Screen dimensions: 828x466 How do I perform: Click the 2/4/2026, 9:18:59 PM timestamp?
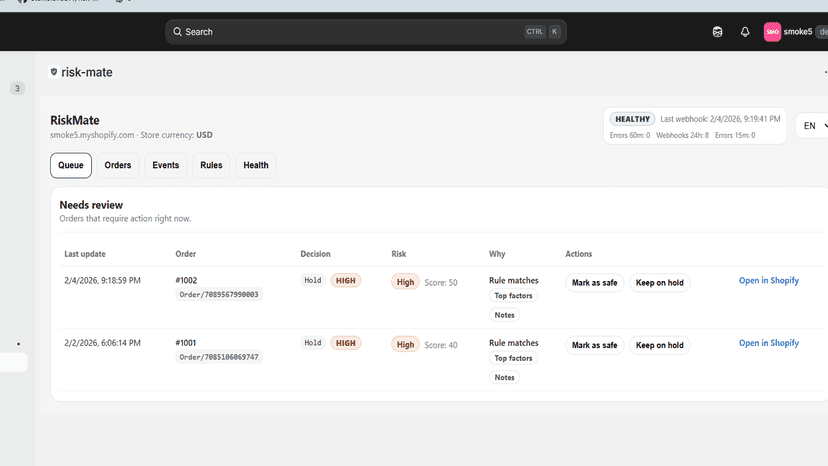[x=102, y=281]
